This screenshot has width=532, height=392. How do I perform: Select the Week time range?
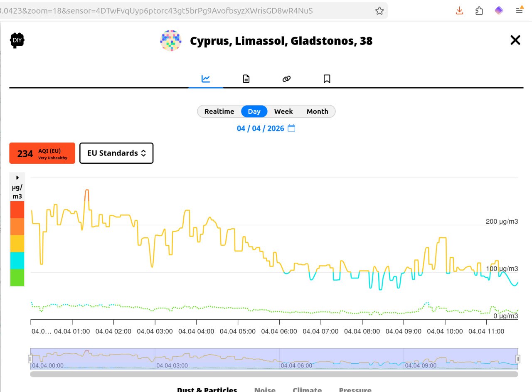click(x=283, y=111)
